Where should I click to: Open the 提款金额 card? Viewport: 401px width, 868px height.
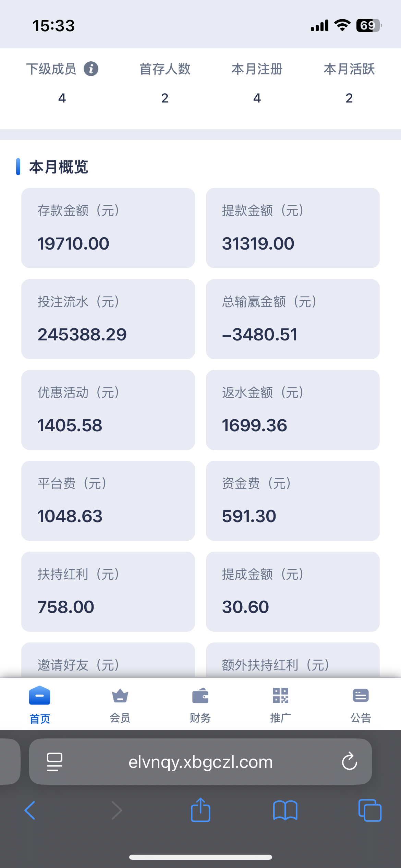293,228
